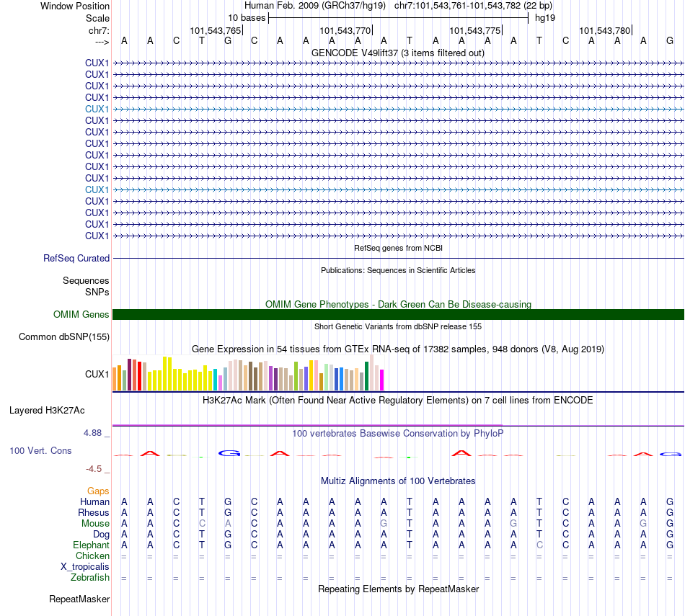Click the RepeatMasker track label

click(x=79, y=599)
